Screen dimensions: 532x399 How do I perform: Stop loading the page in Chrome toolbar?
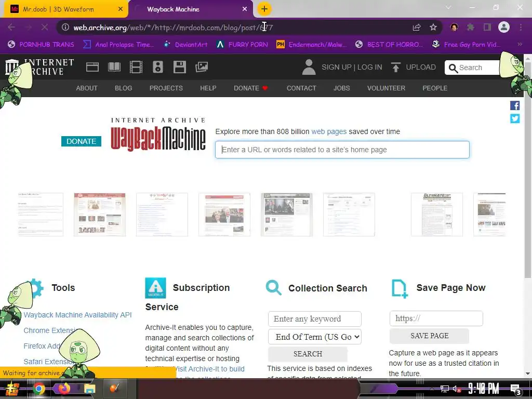click(x=45, y=27)
